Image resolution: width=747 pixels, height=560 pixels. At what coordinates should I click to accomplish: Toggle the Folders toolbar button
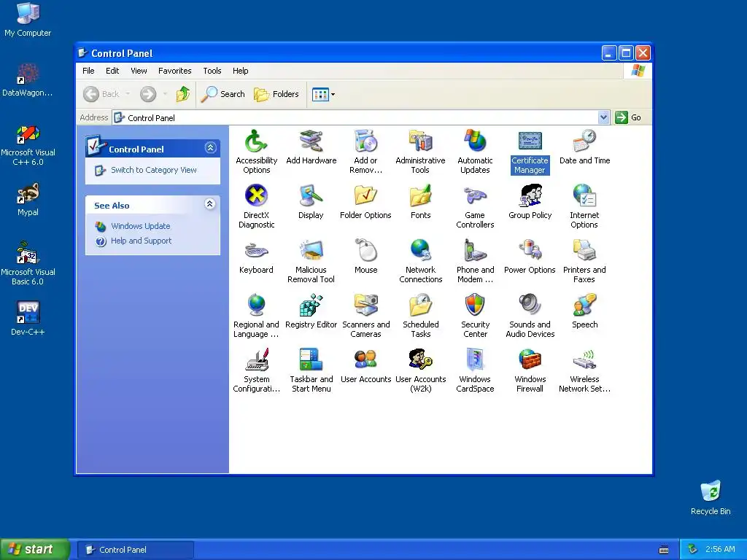[276, 94]
